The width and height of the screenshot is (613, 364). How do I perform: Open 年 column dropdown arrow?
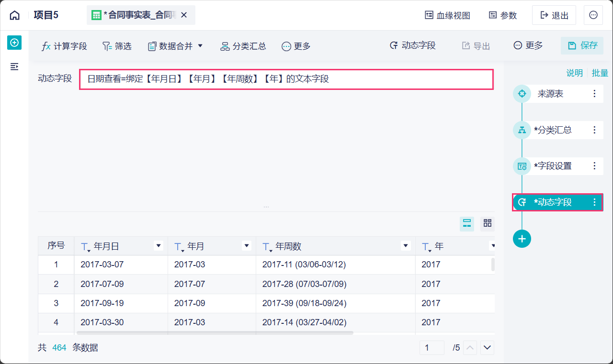(x=492, y=246)
